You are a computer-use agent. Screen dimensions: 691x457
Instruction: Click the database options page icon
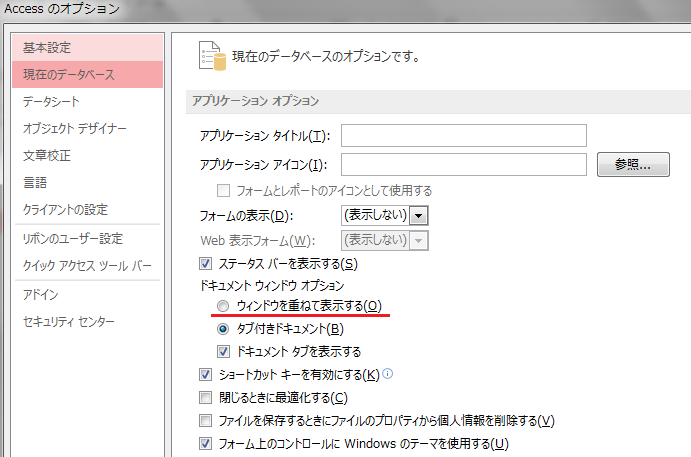212,56
